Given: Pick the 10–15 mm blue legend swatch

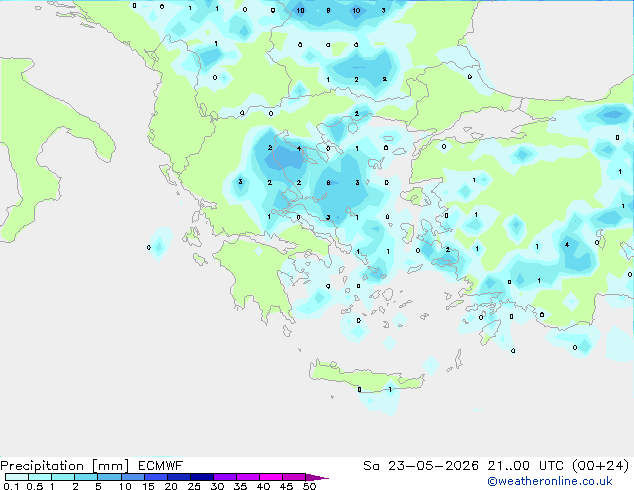Looking at the screenshot, I should (133, 477).
